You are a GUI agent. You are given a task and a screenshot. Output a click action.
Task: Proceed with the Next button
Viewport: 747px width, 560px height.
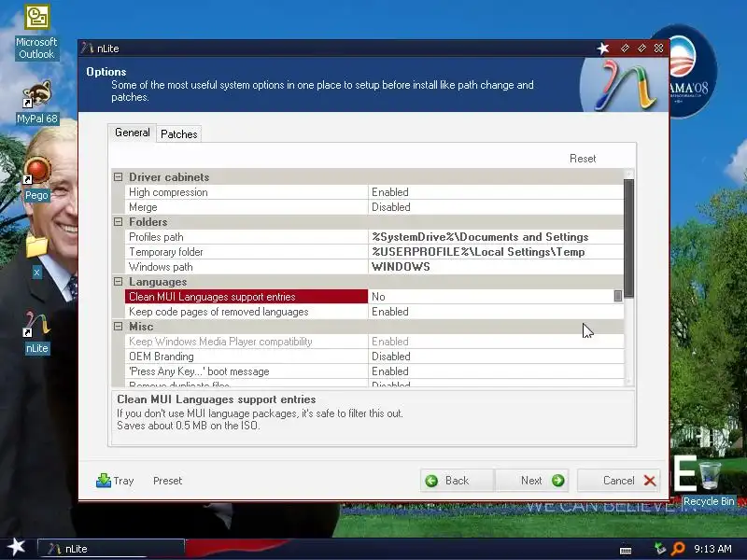(x=531, y=481)
